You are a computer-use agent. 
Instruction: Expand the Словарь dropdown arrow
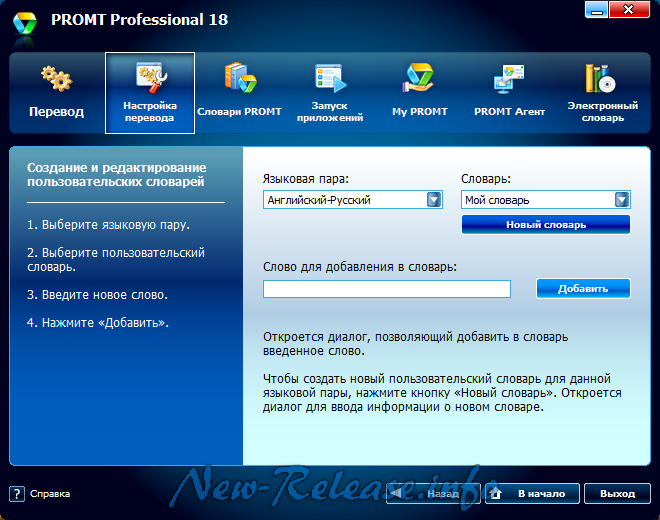[x=622, y=200]
